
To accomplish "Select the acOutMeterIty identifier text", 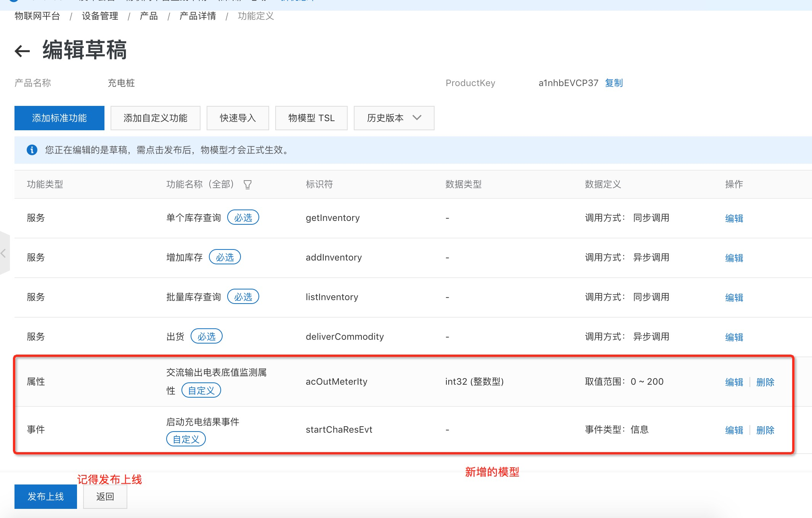I will tap(336, 382).
